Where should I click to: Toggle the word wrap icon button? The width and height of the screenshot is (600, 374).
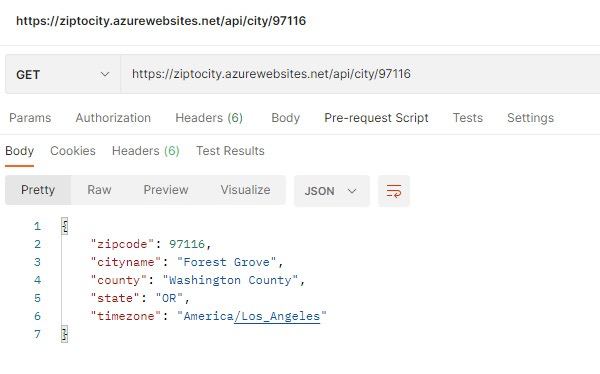tap(393, 191)
